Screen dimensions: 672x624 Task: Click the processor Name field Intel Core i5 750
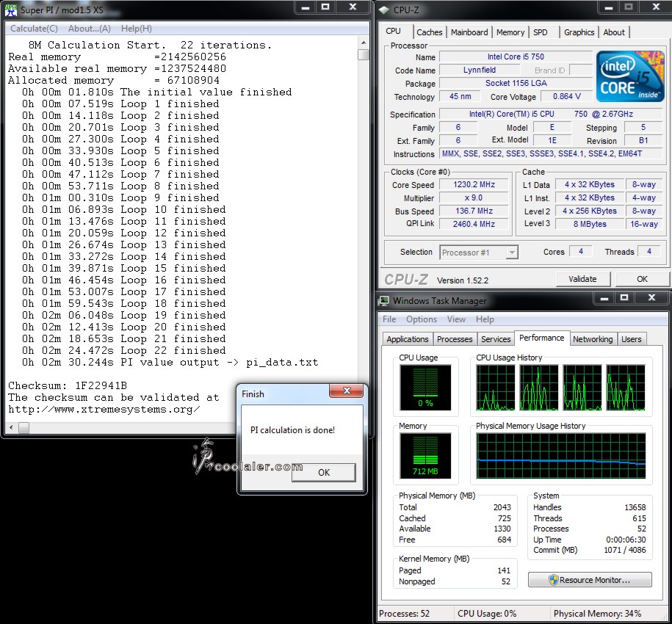[516, 57]
